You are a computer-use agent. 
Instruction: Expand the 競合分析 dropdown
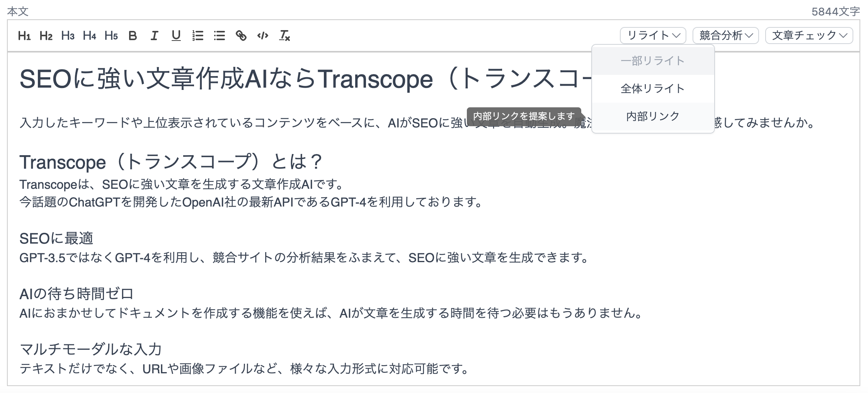click(725, 36)
